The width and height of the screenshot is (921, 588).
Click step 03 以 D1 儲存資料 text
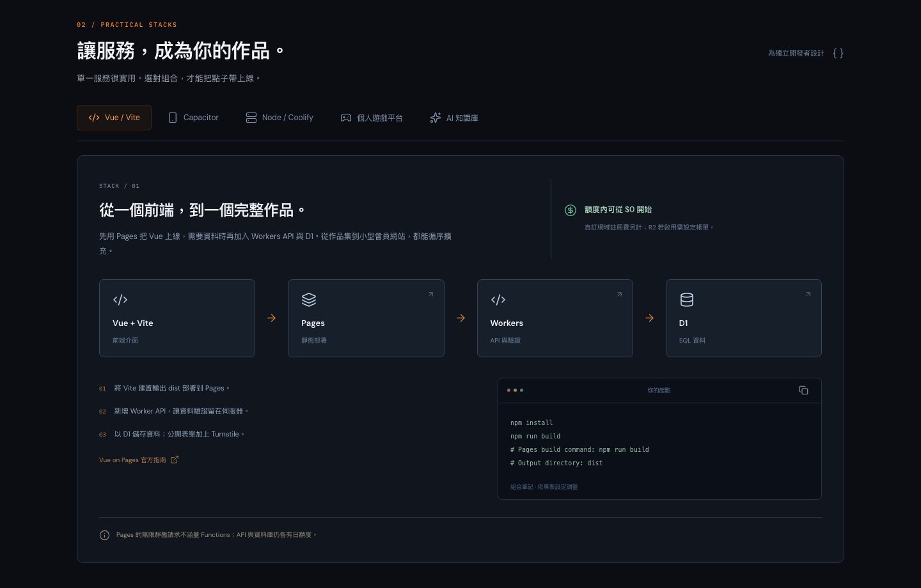click(179, 434)
